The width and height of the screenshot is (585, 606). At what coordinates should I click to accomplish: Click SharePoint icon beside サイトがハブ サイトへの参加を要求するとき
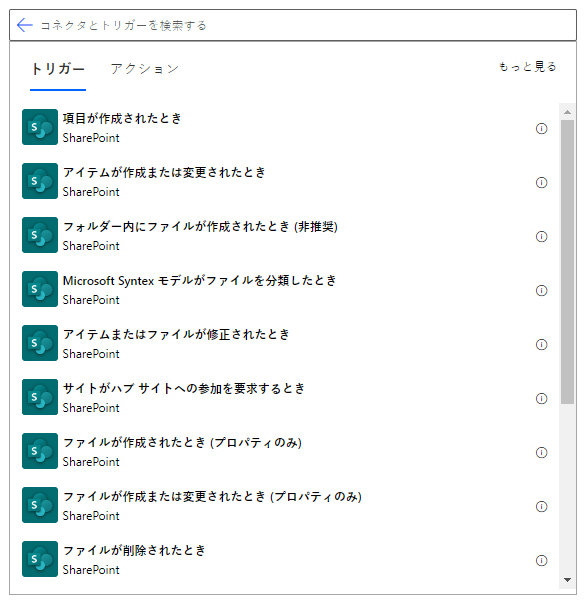(40, 397)
